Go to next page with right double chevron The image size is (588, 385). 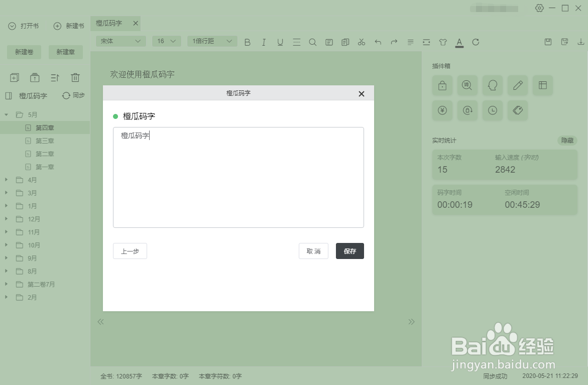[411, 322]
